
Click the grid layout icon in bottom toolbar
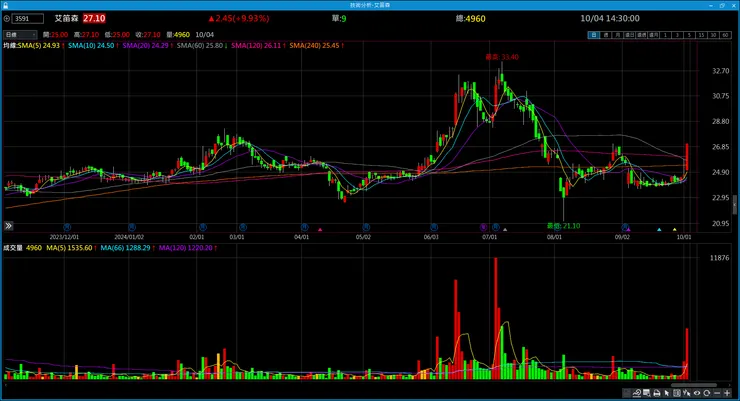tap(677, 393)
